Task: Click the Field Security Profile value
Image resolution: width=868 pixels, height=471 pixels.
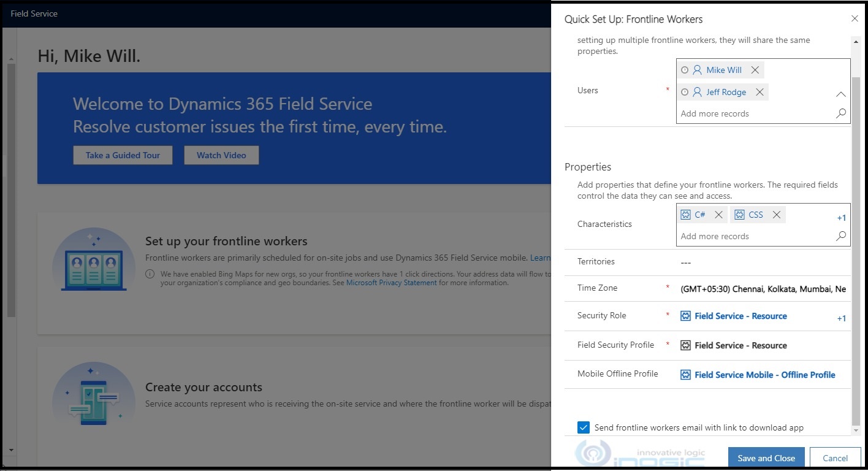Action: coord(740,345)
